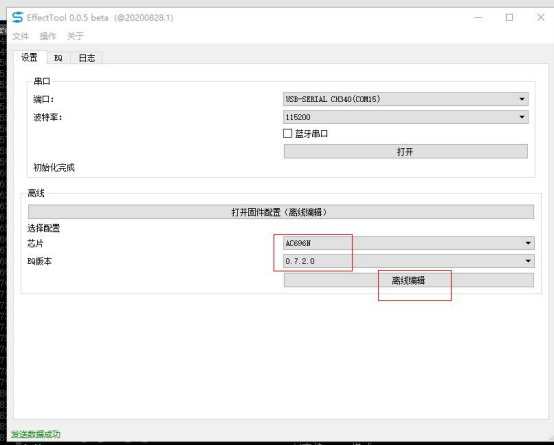The width and height of the screenshot is (554, 445).
Task: Open the 文件 menu
Action: point(20,36)
